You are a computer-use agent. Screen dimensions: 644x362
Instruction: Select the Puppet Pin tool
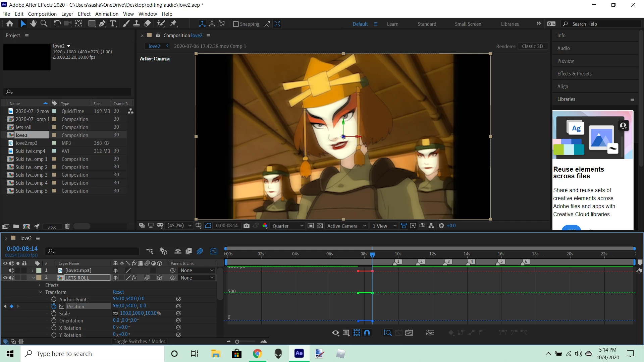pos(173,23)
